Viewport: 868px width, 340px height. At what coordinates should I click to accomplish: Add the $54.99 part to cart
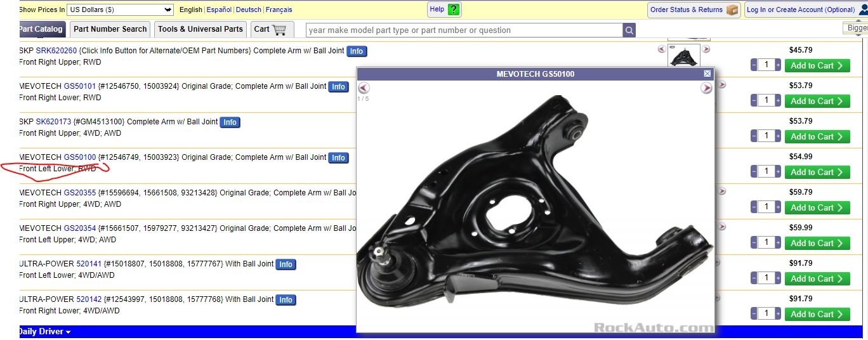[x=817, y=172]
